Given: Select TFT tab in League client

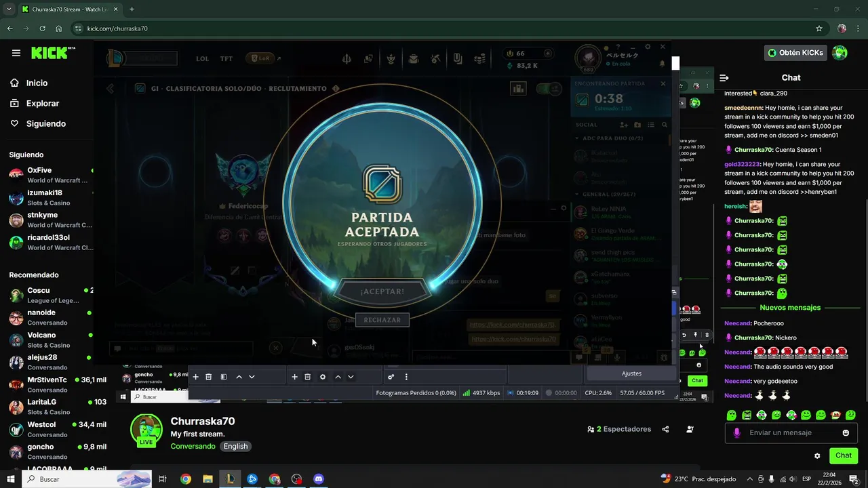Looking at the screenshot, I should 226,59.
